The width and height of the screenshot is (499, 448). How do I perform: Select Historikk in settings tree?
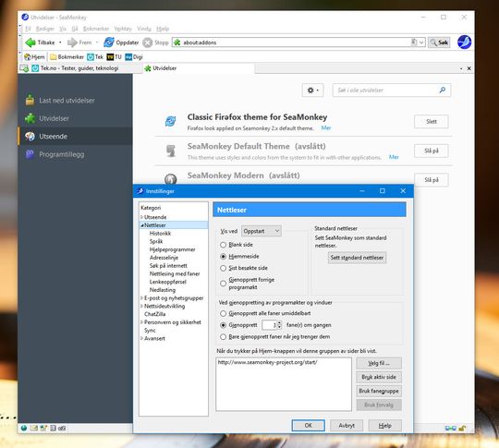point(160,233)
